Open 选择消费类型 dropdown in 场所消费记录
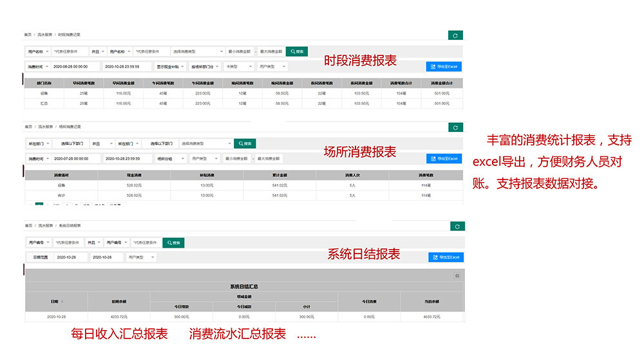Screen dimensions: 644x361 [205, 143]
